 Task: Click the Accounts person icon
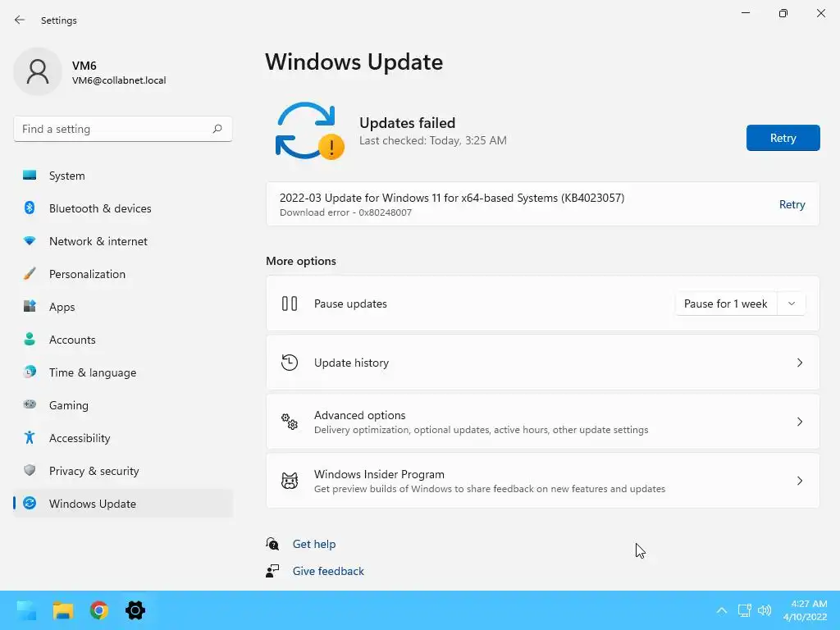pyautogui.click(x=30, y=339)
